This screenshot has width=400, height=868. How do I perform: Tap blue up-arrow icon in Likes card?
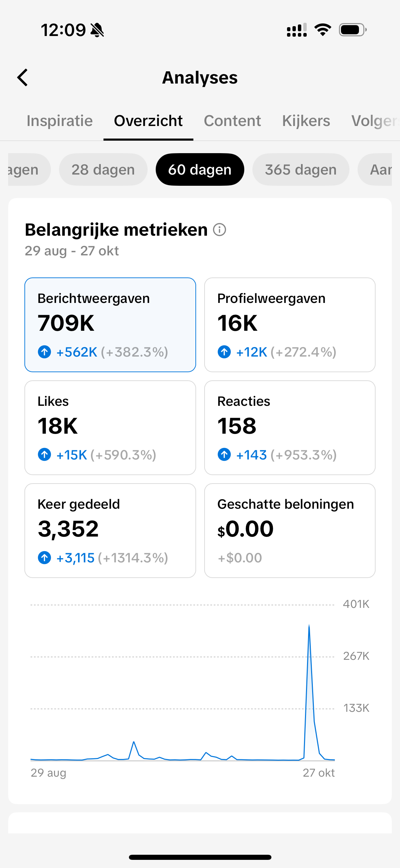click(44, 454)
